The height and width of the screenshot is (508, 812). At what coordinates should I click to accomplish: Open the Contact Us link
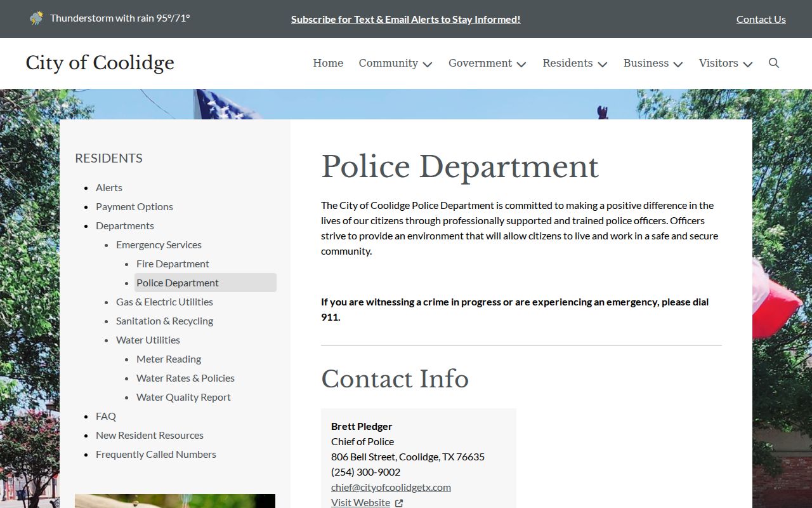coord(761,20)
